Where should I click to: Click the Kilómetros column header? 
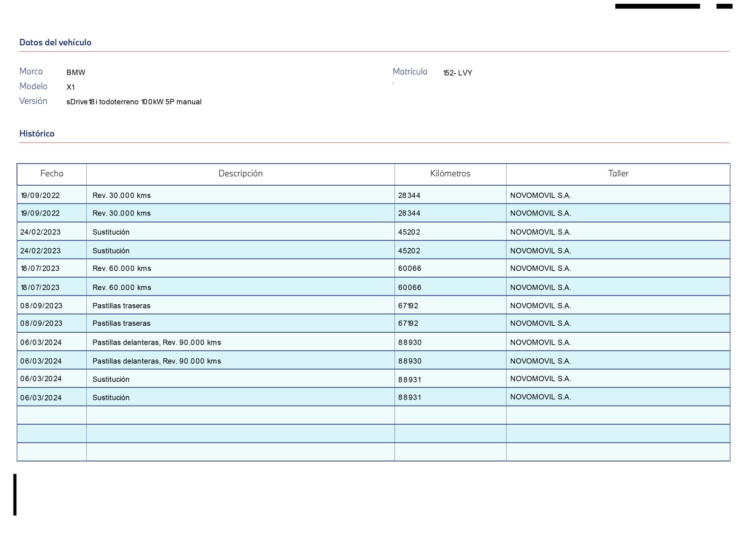(450, 174)
